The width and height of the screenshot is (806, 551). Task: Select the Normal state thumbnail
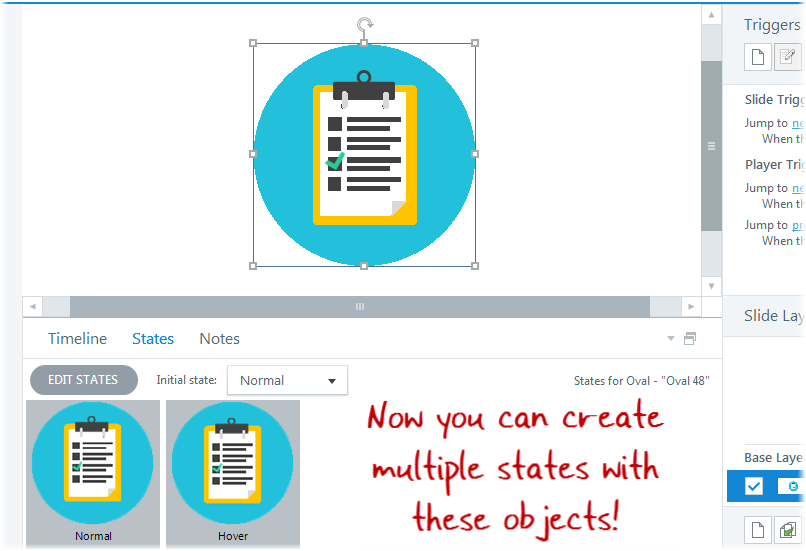pos(93,467)
